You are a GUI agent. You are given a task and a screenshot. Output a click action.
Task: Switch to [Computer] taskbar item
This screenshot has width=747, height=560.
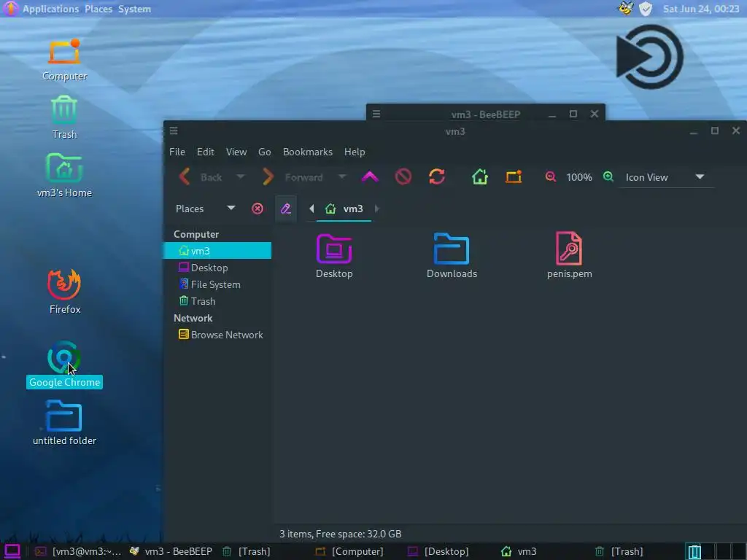coord(349,551)
